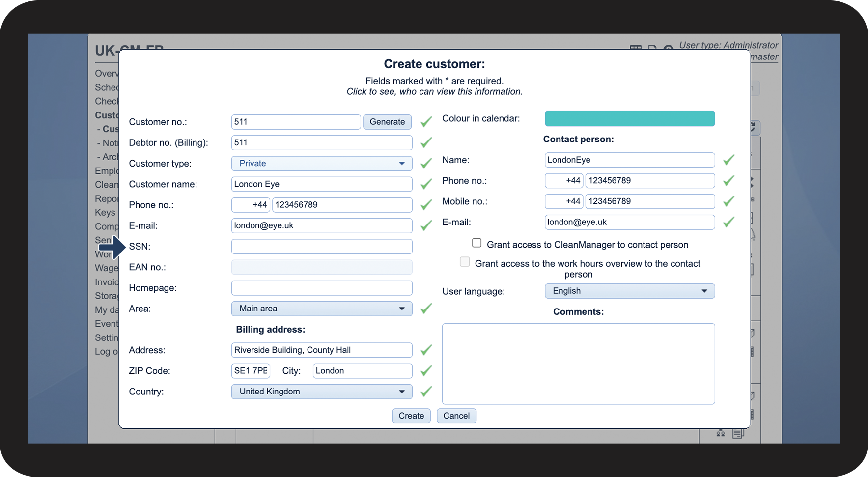Open the Customer type dropdown
This screenshot has height=477, width=868.
pyautogui.click(x=321, y=164)
